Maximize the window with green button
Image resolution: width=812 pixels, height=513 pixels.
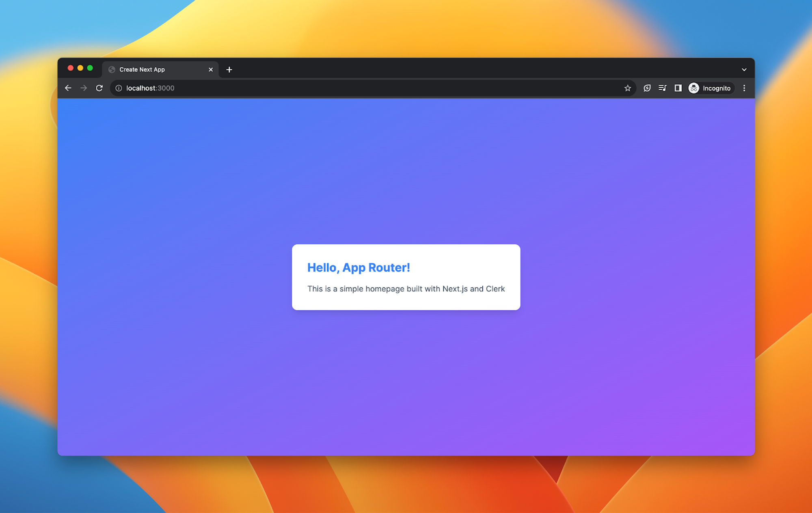tap(90, 68)
